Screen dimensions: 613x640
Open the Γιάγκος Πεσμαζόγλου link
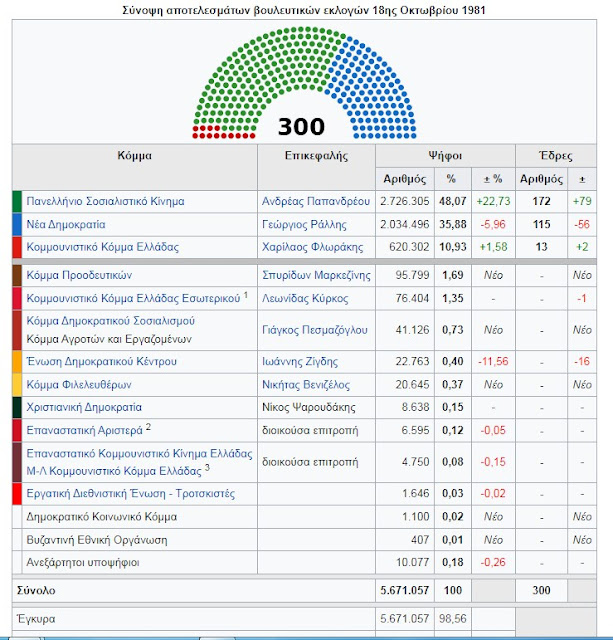pyautogui.click(x=317, y=330)
